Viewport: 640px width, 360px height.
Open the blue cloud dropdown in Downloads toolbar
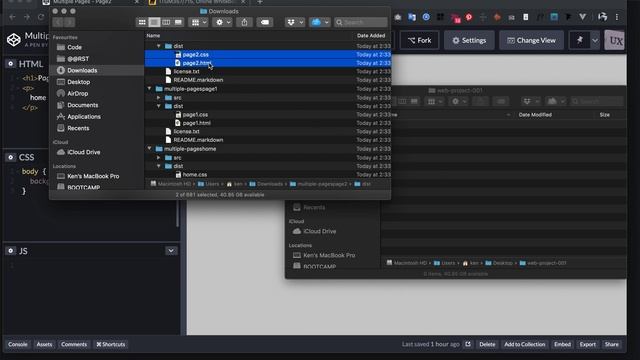click(320, 22)
